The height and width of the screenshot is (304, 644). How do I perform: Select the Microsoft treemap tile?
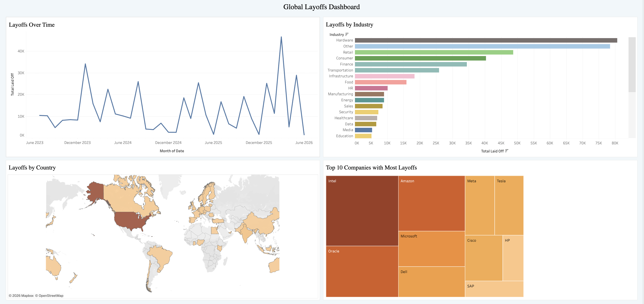click(431, 249)
